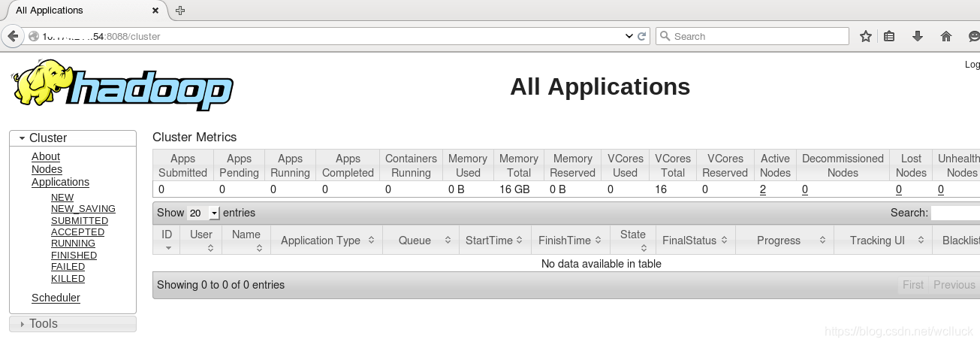Image resolution: width=980 pixels, height=345 pixels.
Task: Sort table by Tracking UI column
Action: (883, 241)
